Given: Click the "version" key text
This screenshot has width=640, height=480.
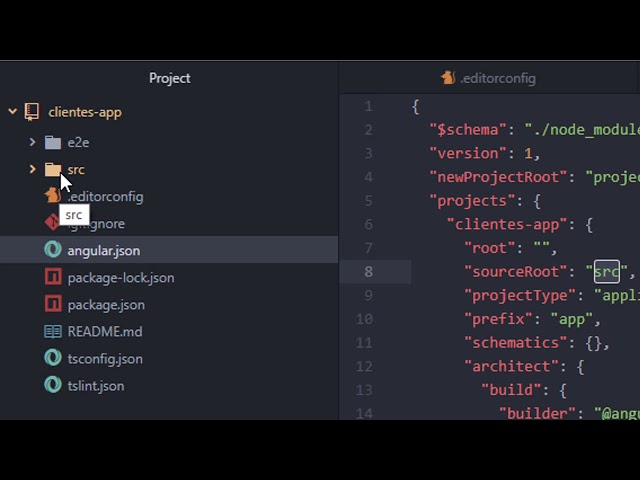Looking at the screenshot, I should coord(468,153).
